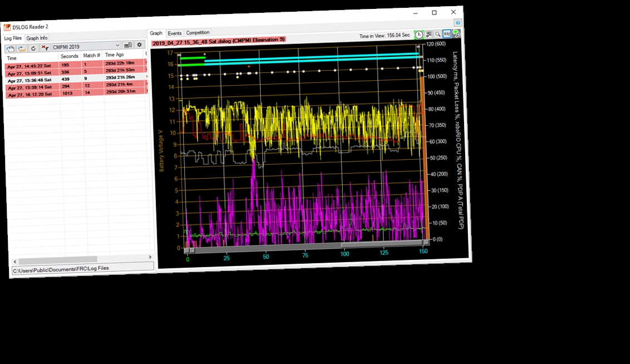Click the match info icon beside dropdown
630x364 pixels.
point(128,45)
